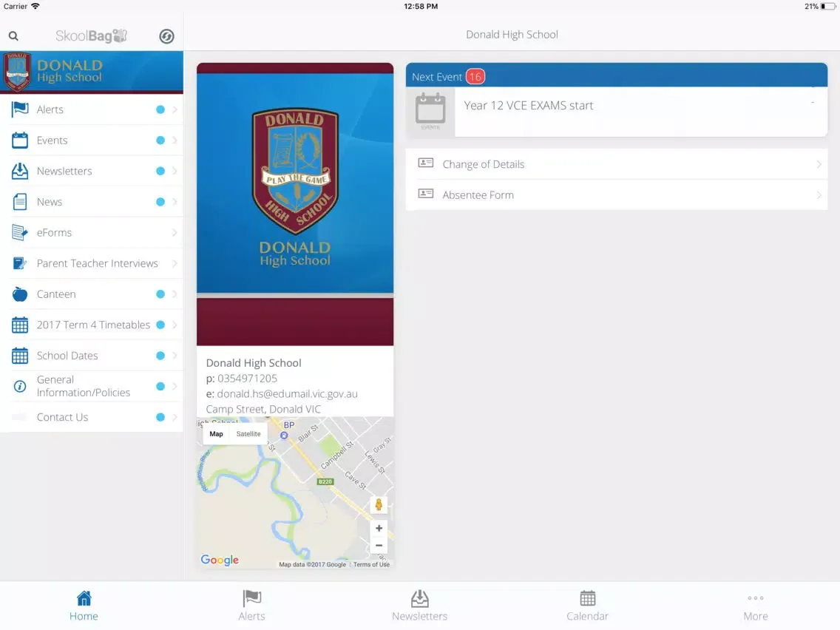Viewport: 840px width, 630px height.
Task: Tap the Events calendar icon in sidebar
Action: coord(20,140)
